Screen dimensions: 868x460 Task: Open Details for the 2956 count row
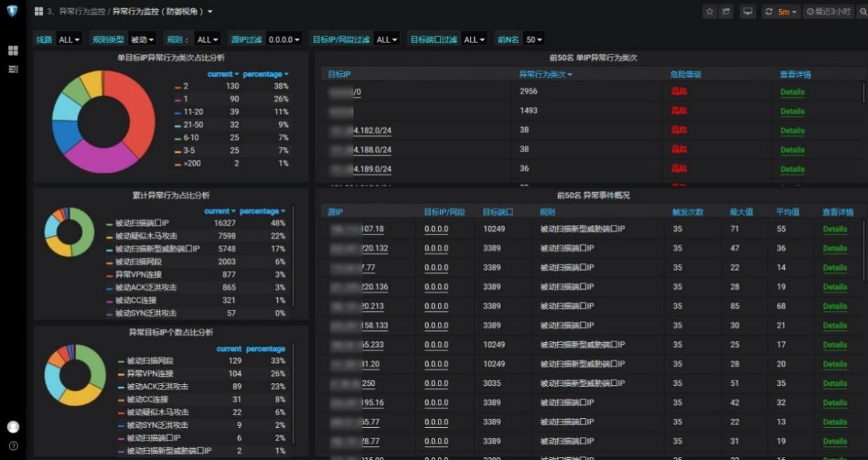pos(792,92)
